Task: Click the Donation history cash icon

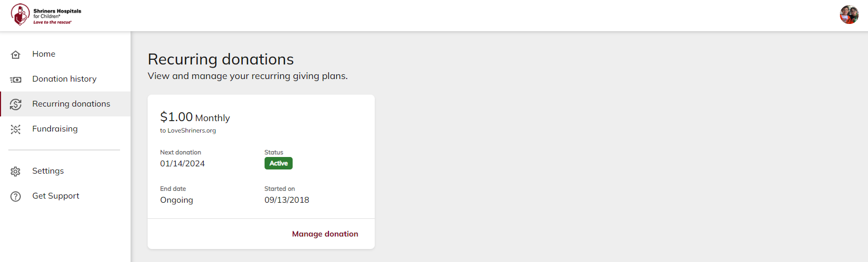Action: 16,80
